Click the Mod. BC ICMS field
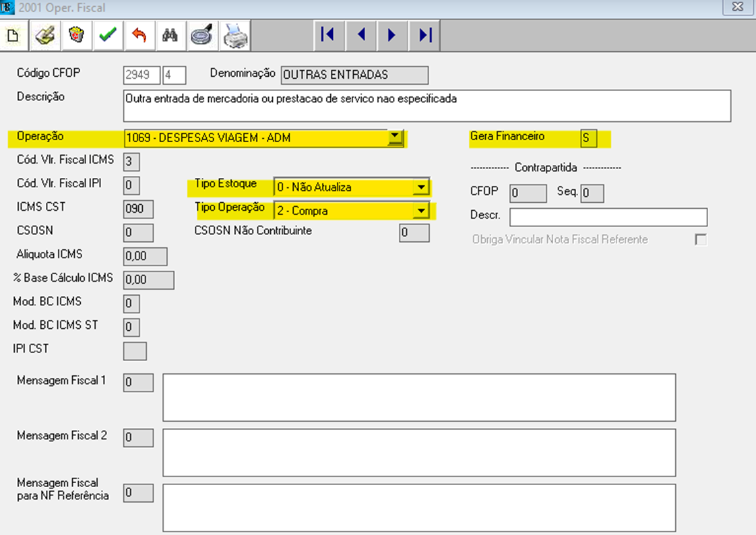Viewport: 756px width, 535px height. pos(131,304)
